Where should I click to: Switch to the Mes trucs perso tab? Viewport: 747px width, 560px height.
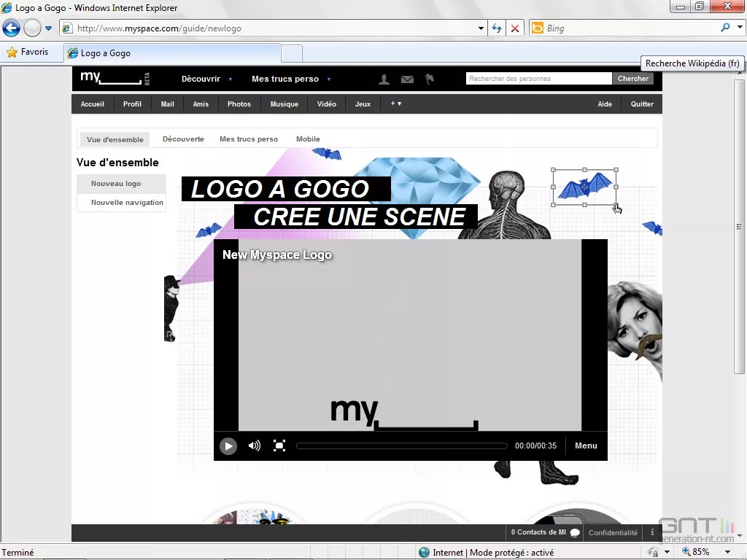pyautogui.click(x=249, y=139)
